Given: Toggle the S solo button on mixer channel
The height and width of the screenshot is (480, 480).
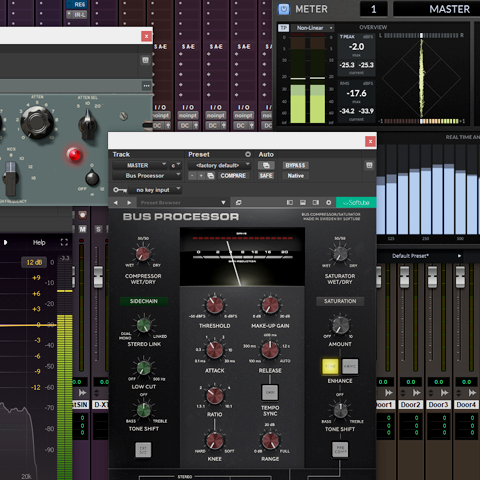Looking at the screenshot, I should tap(98, 229).
